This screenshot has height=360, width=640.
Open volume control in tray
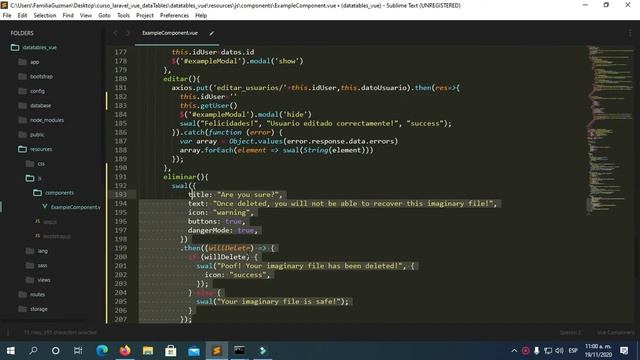[x=560, y=351]
